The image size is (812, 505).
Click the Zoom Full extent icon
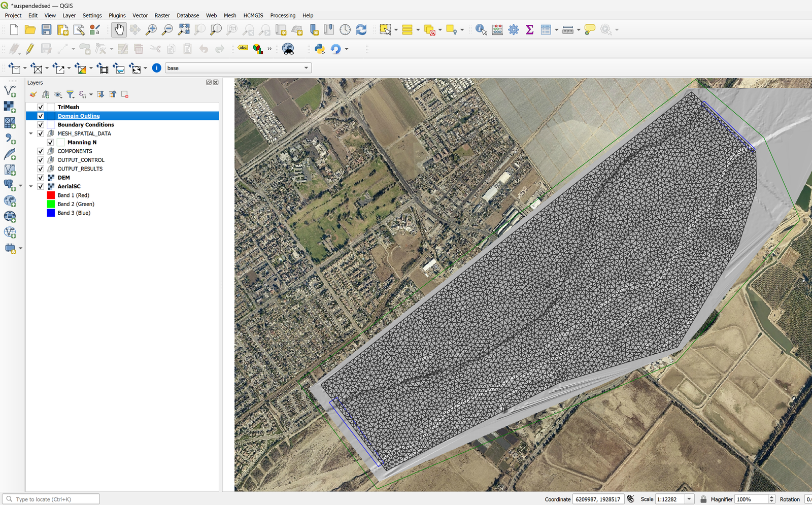pyautogui.click(x=184, y=30)
